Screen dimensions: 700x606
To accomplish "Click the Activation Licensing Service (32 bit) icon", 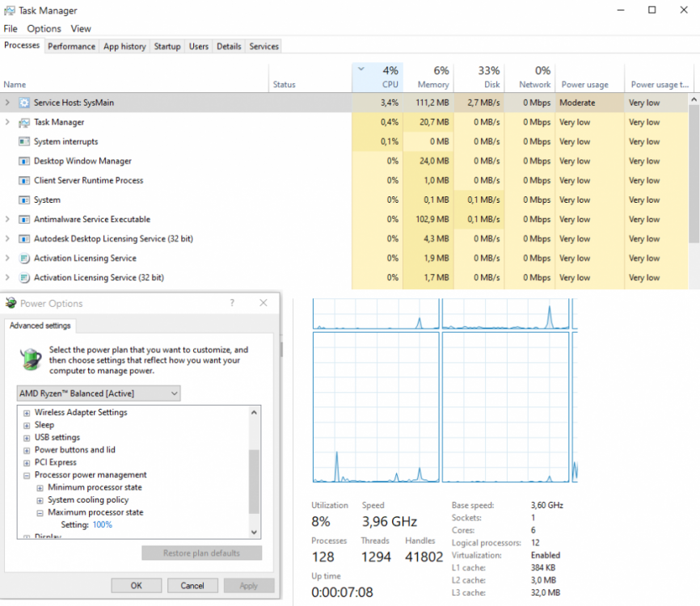I will point(24,278).
